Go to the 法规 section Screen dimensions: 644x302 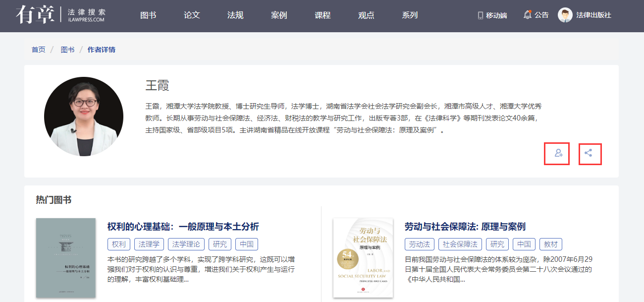coord(235,15)
